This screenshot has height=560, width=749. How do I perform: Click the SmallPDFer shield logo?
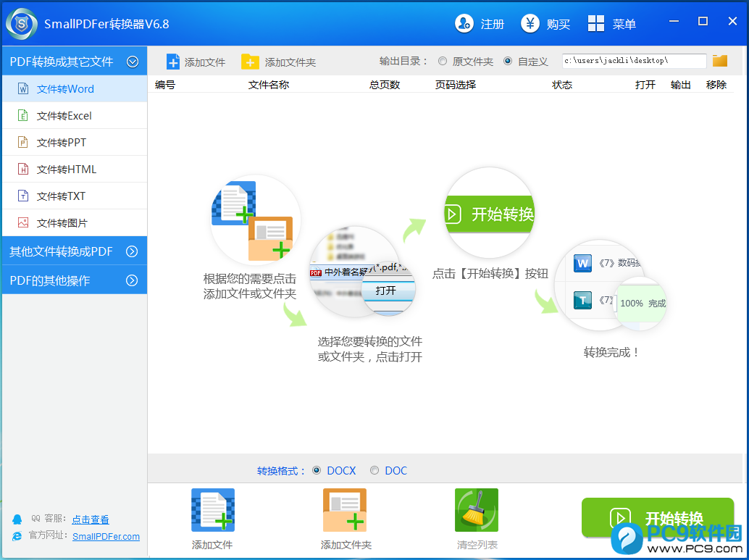pos(22,24)
